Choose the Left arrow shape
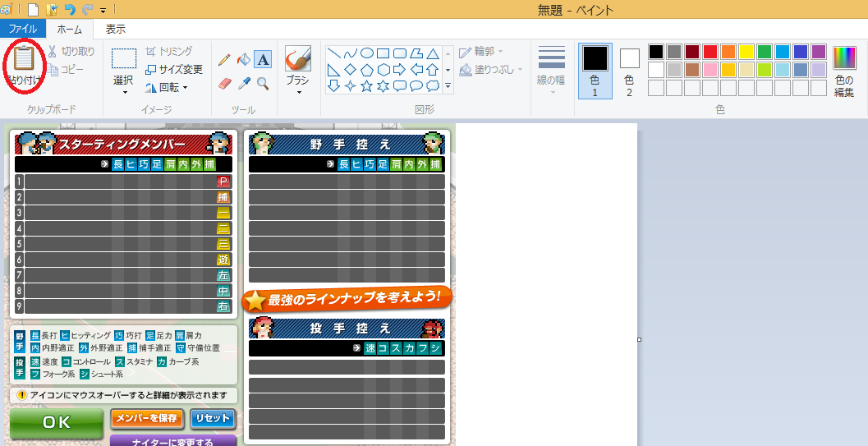Image resolution: width=868 pixels, height=446 pixels. point(416,70)
